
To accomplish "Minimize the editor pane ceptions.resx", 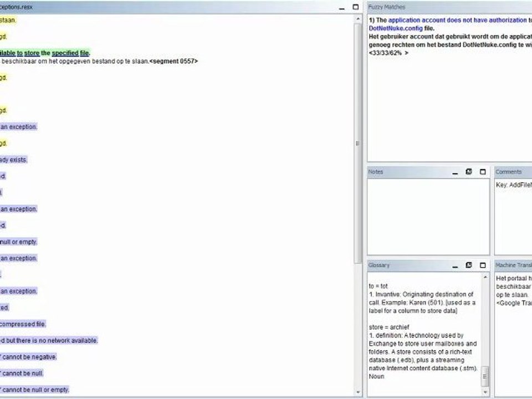I will 342,7.
